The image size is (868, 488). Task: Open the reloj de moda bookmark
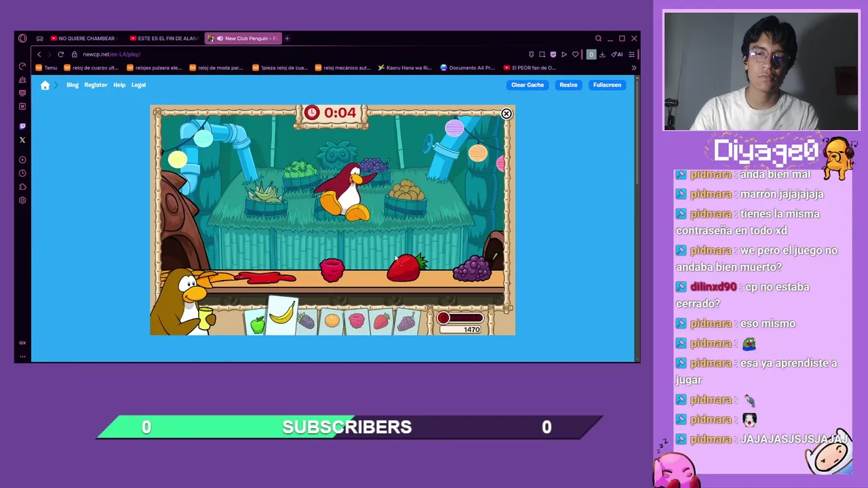[217, 68]
